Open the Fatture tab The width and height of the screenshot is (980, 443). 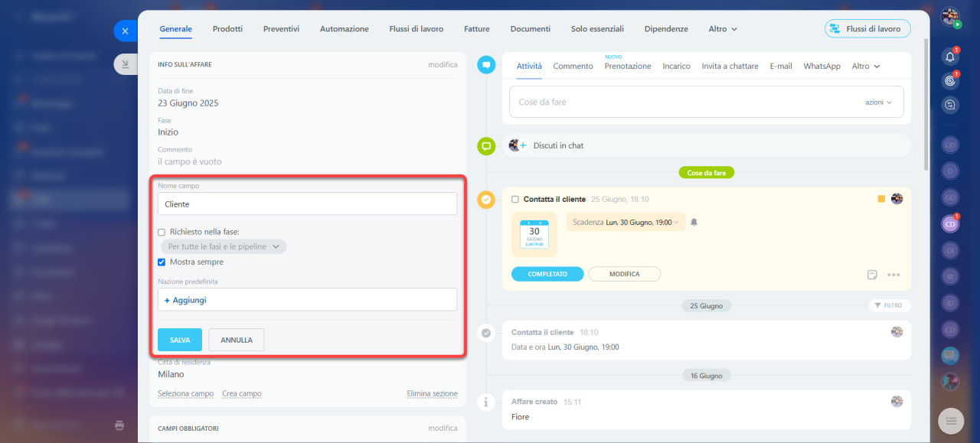pos(477,29)
